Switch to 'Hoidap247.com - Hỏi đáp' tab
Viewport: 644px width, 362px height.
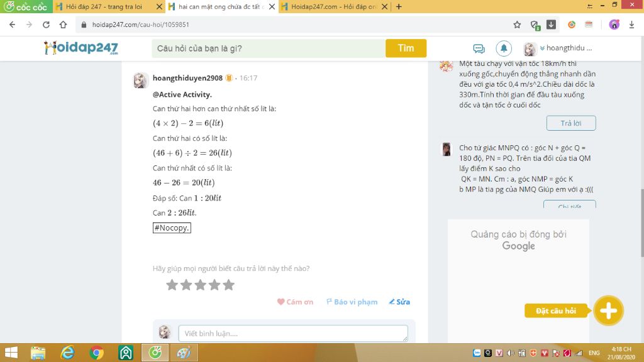[333, 6]
